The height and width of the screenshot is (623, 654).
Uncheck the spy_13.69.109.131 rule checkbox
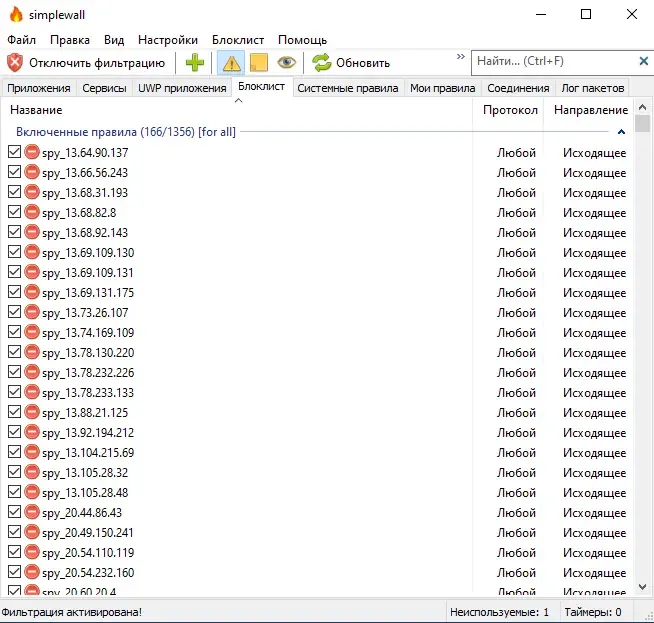[14, 272]
